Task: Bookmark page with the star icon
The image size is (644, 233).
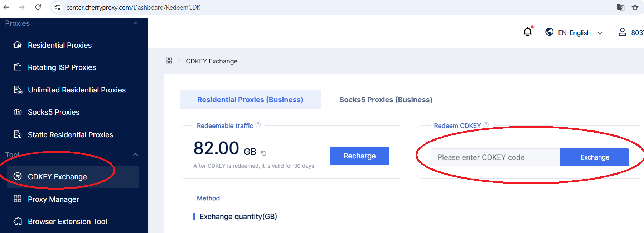Action: (635, 8)
